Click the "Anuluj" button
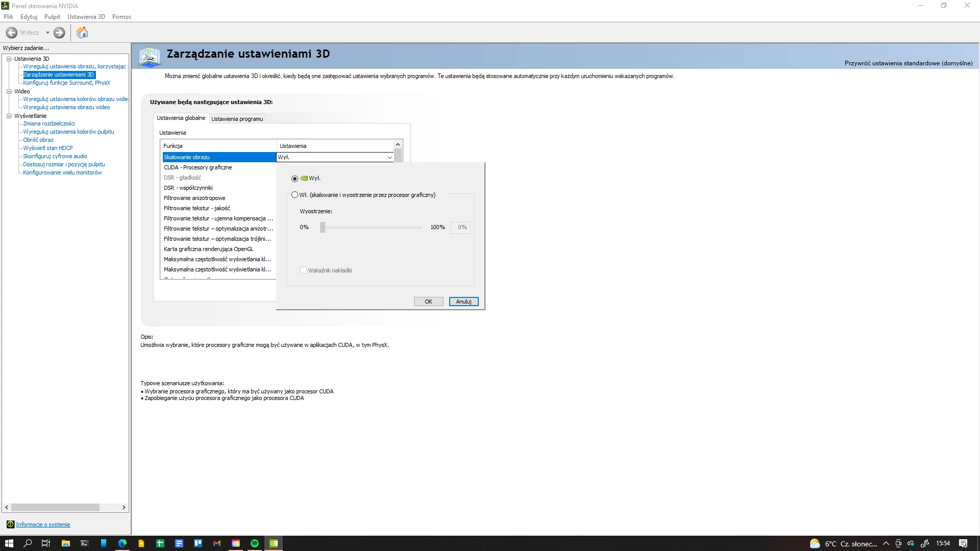The width and height of the screenshot is (980, 551). point(463,302)
